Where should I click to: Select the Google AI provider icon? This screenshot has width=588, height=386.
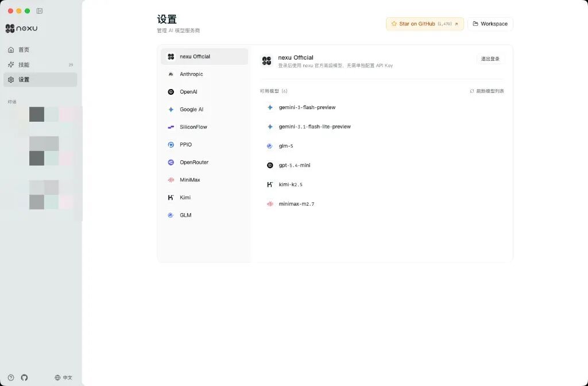[171, 109]
